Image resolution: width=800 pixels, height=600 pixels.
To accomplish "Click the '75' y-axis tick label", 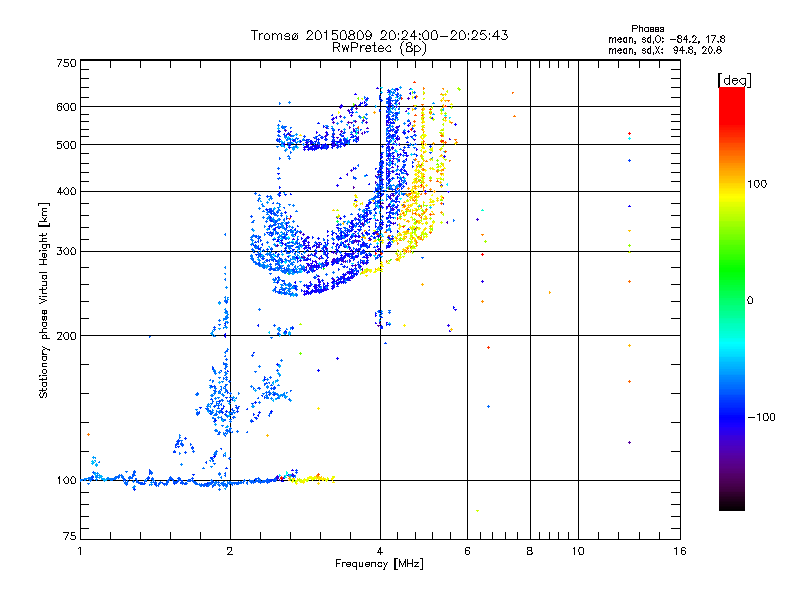I will 70,536.
